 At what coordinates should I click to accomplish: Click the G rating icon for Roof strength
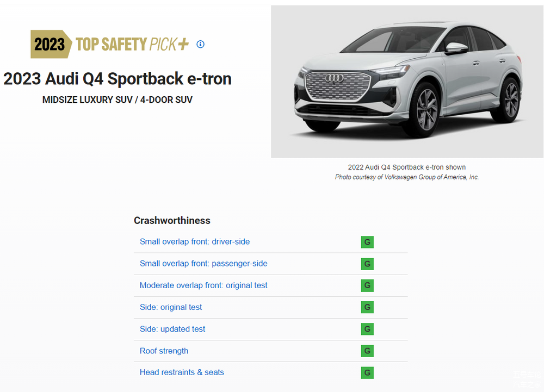pyautogui.click(x=367, y=351)
